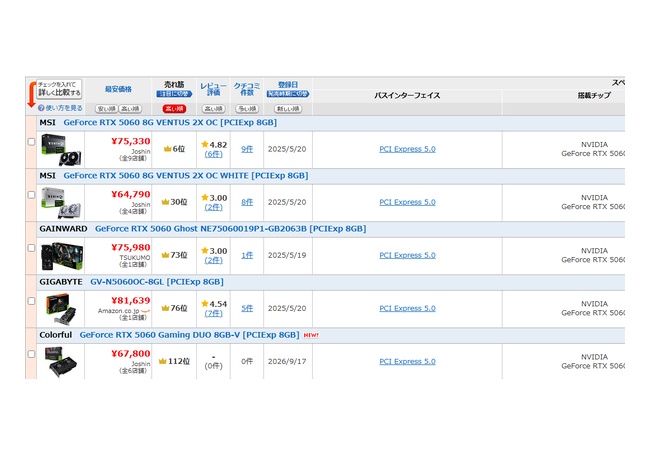
Task: Click the crown rank icon for 30位
Action: point(165,202)
